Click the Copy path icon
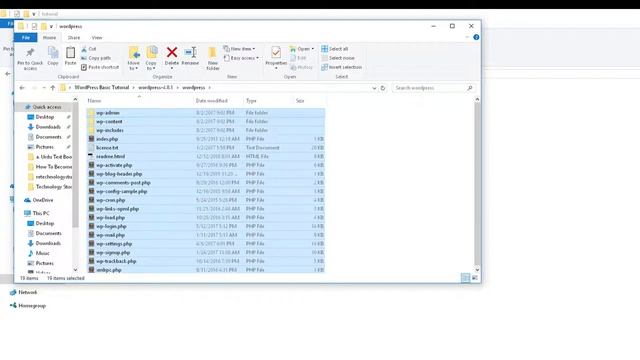This screenshot has width=640, height=360. 84,58
